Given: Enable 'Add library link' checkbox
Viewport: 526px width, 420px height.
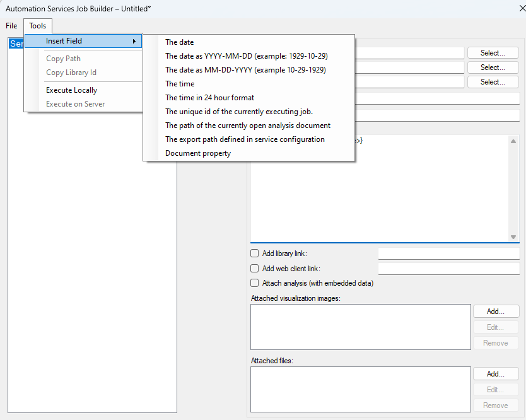Looking at the screenshot, I should coord(255,254).
